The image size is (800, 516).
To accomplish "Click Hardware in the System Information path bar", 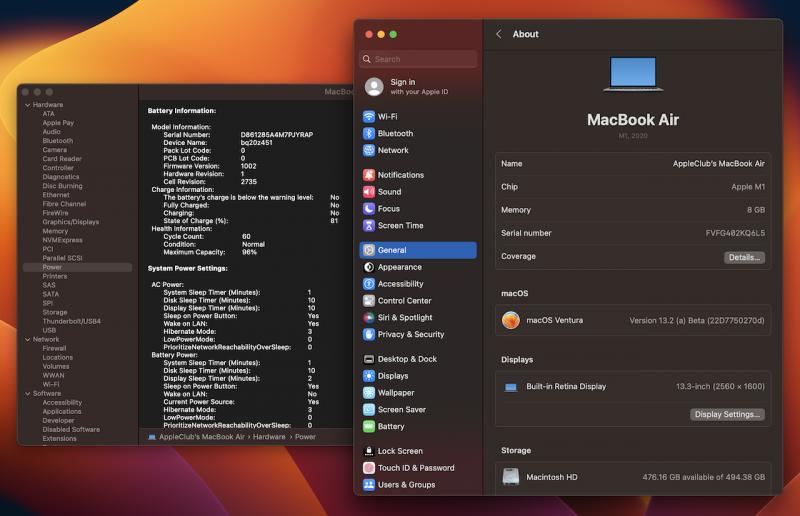I will (269, 437).
